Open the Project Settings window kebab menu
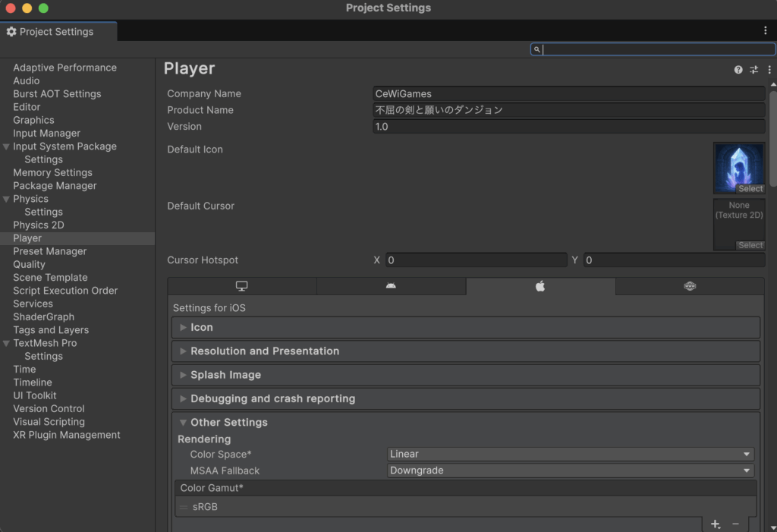Screen dimensions: 777x532 pyautogui.click(x=765, y=30)
